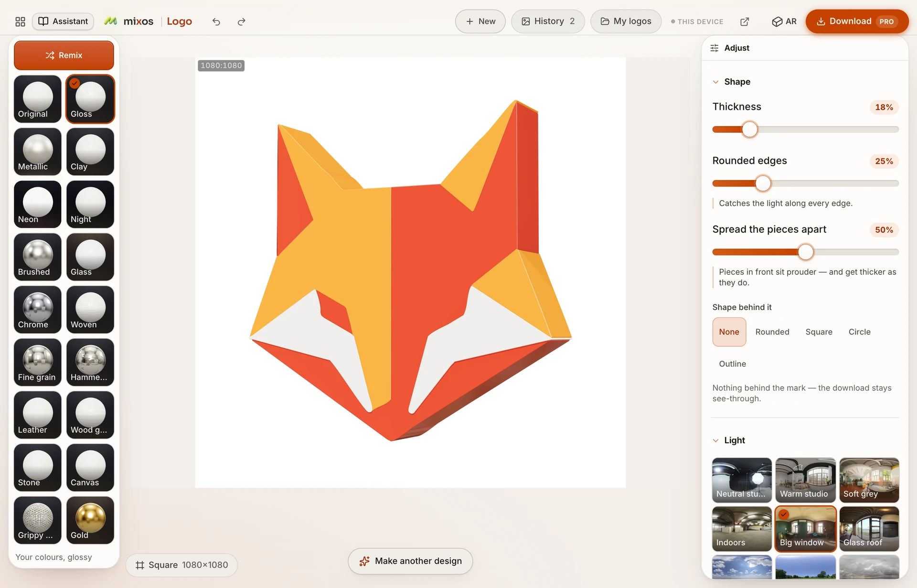The height and width of the screenshot is (588, 917).
Task: Choose Glass roof lighting
Action: coord(869,529)
